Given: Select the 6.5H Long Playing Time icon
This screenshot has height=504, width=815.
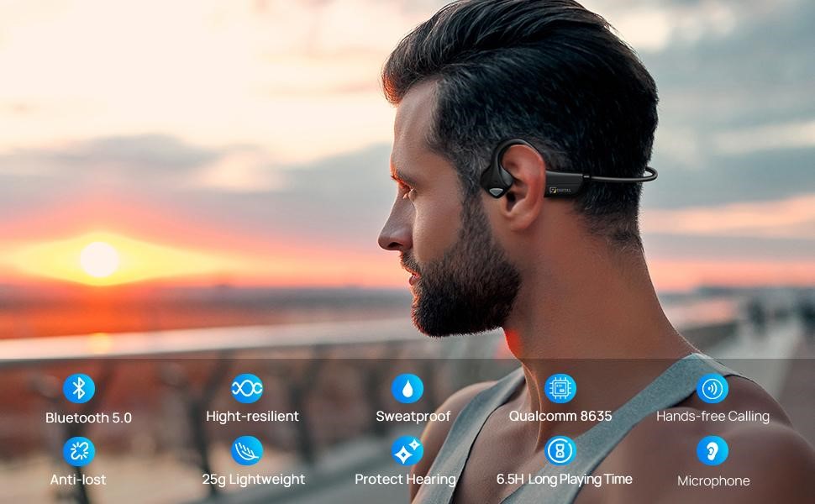Looking at the screenshot, I should (x=560, y=451).
